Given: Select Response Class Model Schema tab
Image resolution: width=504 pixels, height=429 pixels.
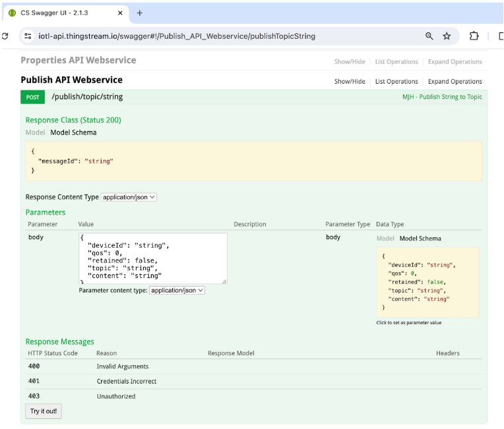Looking at the screenshot, I should click(x=73, y=132).
